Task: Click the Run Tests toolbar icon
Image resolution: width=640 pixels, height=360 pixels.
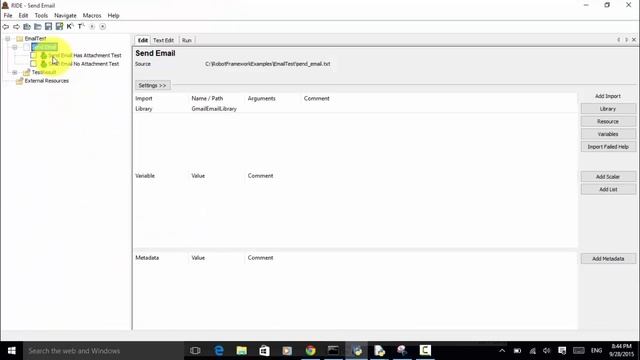Action: pos(92,27)
